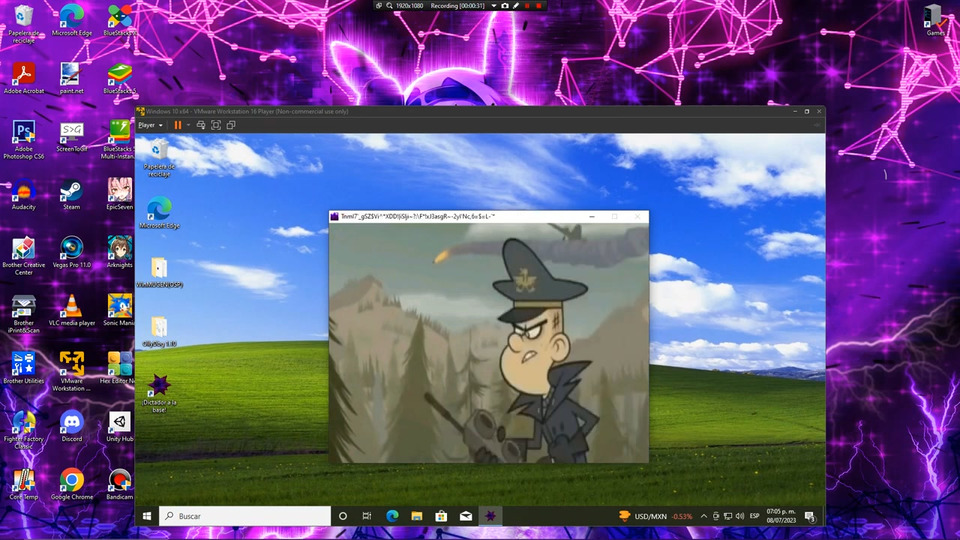Open Mail app from VM taskbar
This screenshot has width=960, height=540.
pyautogui.click(x=466, y=516)
